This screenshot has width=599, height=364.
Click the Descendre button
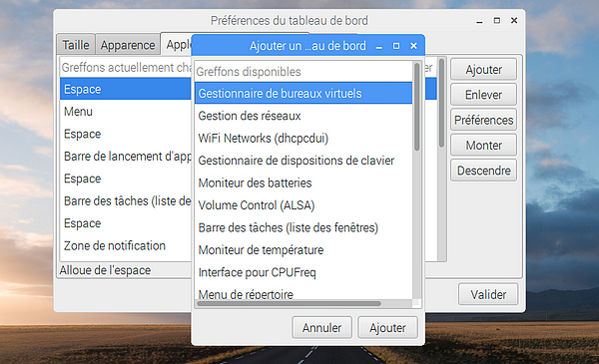click(x=483, y=171)
